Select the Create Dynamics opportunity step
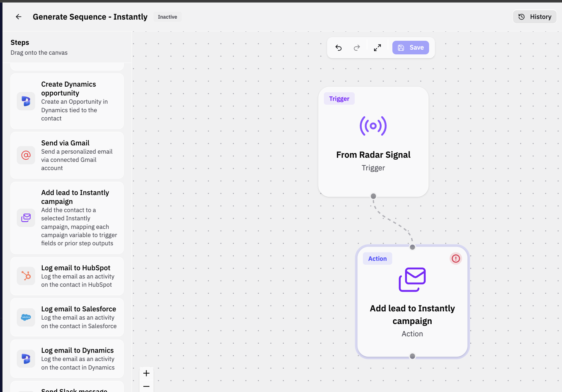Viewport: 562px width, 392px height. [67, 101]
